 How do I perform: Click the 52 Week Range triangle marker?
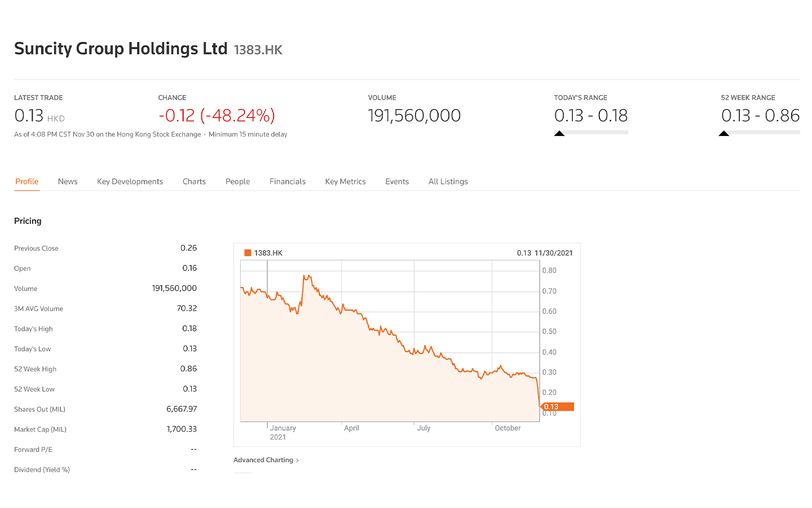click(x=724, y=134)
